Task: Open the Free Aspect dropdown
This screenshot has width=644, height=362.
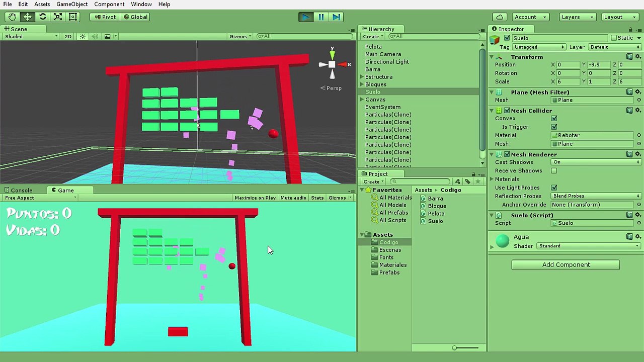Action: coord(40,198)
